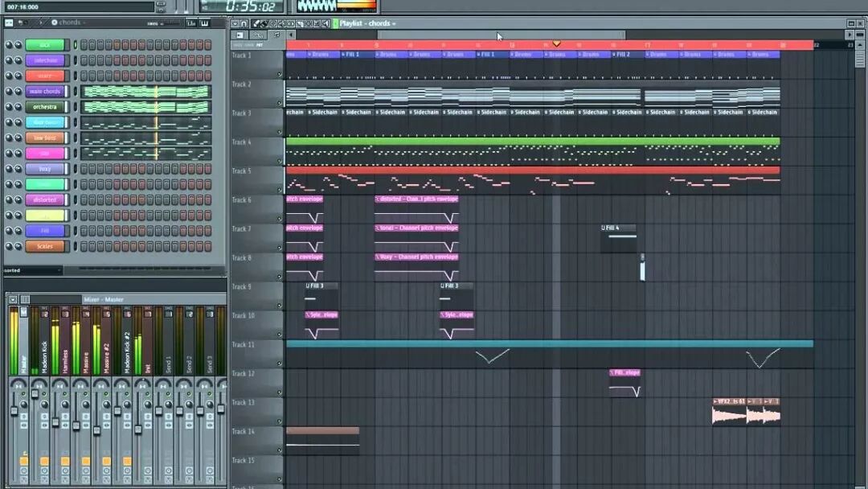Switch to the automation clips tab in Playlist
The height and width of the screenshot is (489, 868).
[x=258, y=35]
